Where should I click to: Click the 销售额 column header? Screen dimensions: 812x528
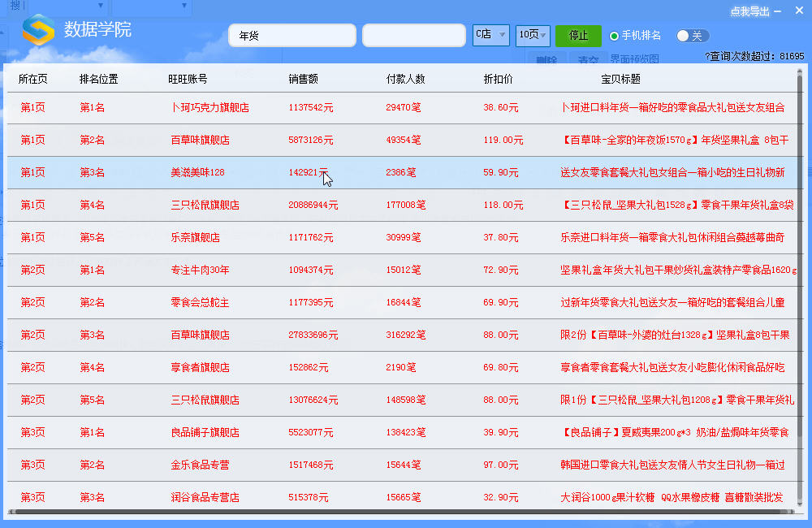click(303, 79)
